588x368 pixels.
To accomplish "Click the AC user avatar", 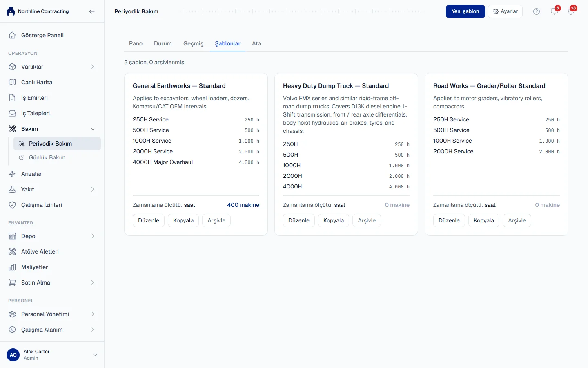I will pyautogui.click(x=13, y=355).
